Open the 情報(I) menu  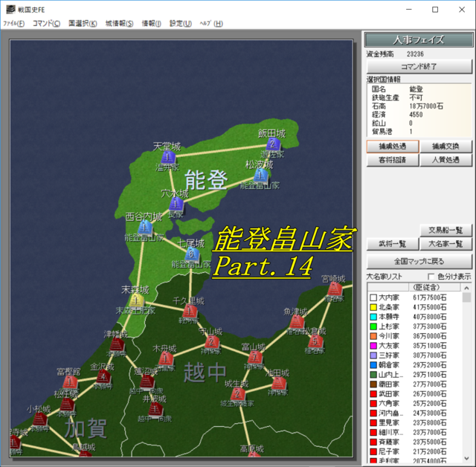151,23
